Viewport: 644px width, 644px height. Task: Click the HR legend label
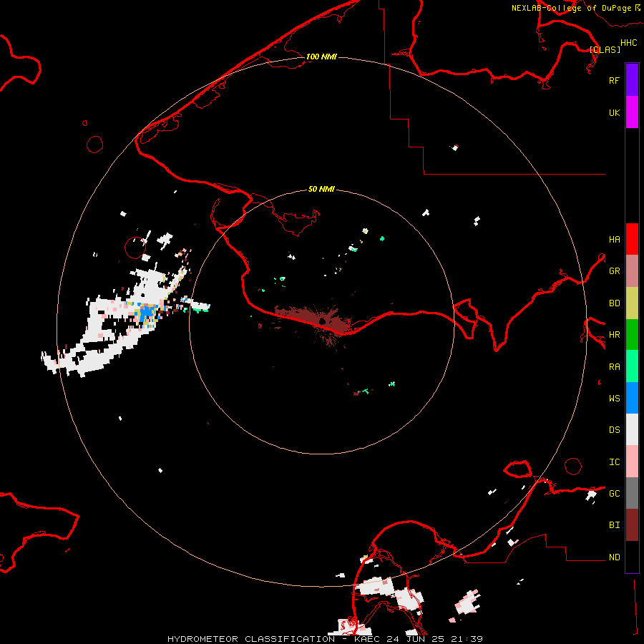(614, 335)
